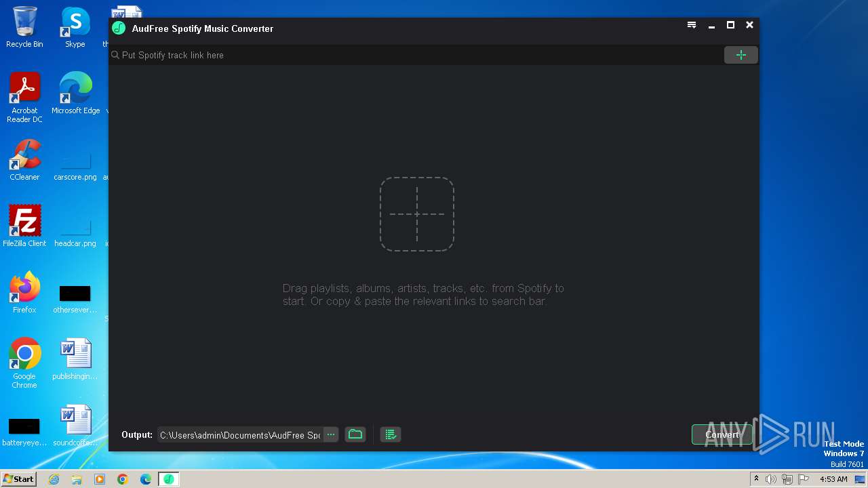The height and width of the screenshot is (488, 868).
Task: Select the FileZilla Client desktop icon
Action: (x=24, y=226)
